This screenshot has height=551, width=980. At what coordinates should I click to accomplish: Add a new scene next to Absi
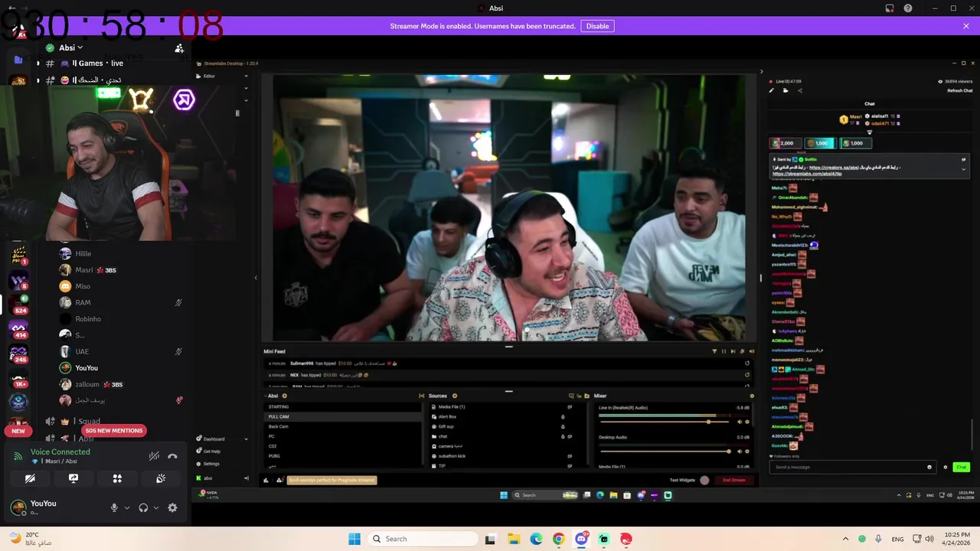pyautogui.click(x=285, y=396)
